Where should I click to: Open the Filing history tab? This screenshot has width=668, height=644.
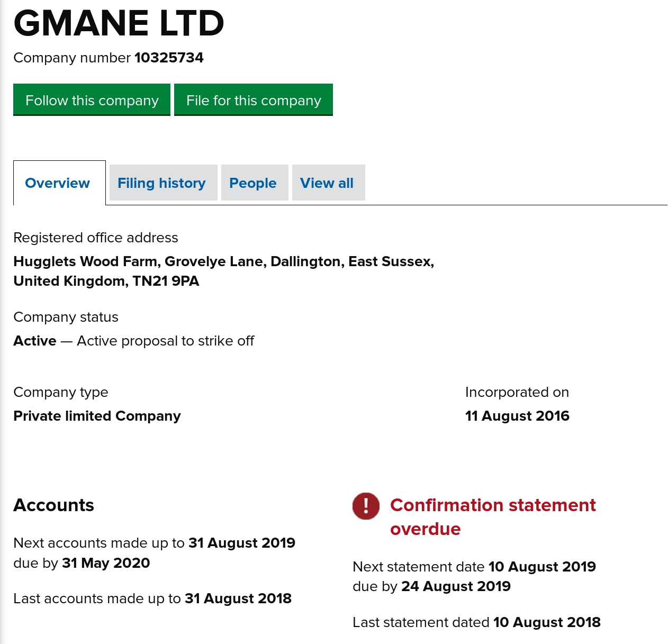(x=161, y=183)
